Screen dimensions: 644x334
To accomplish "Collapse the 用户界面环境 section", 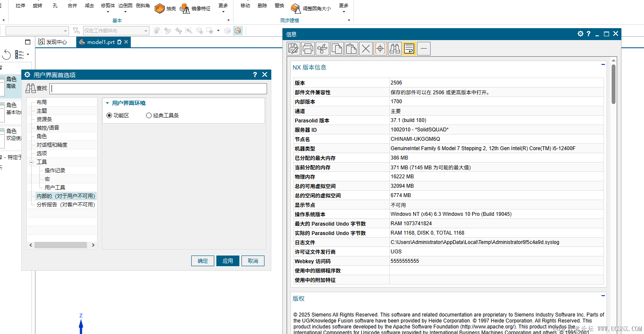I will click(x=107, y=103).
